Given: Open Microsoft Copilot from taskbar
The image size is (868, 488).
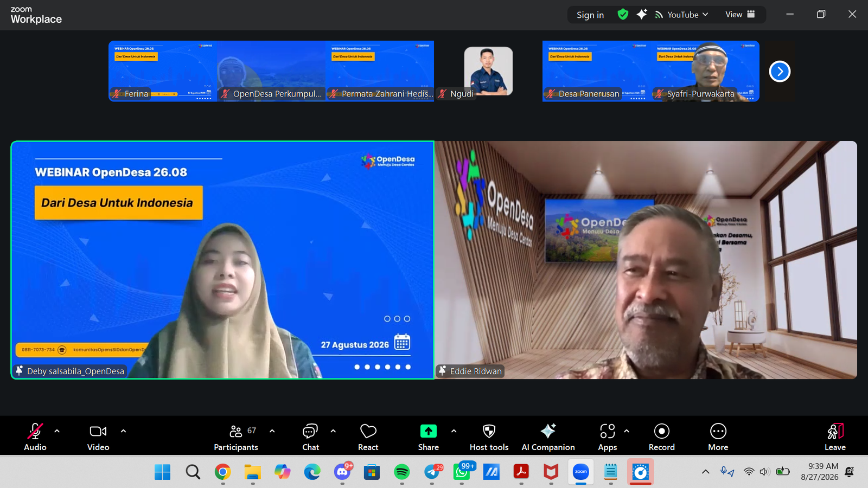Looking at the screenshot, I should (x=282, y=472).
